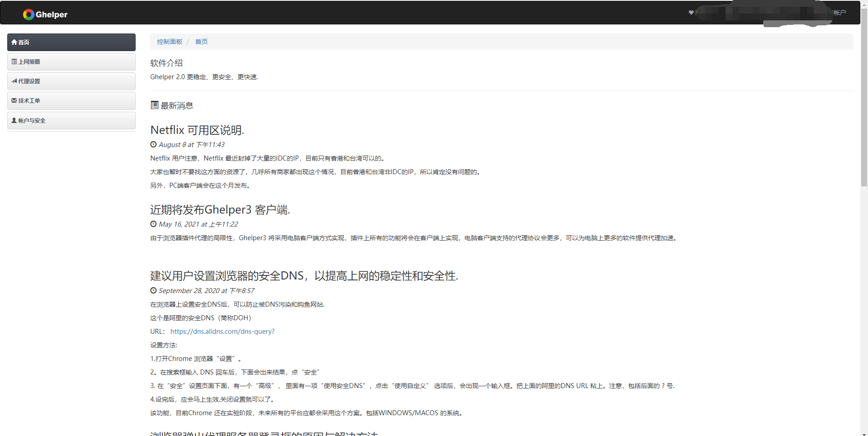Click the paper plane icon beside 代理设置
The image size is (868, 436).
click(x=14, y=81)
